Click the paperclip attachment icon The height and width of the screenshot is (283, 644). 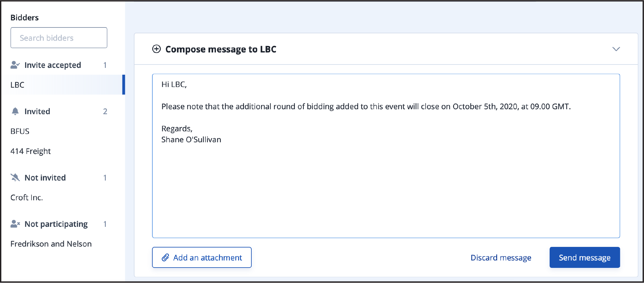coord(166,257)
